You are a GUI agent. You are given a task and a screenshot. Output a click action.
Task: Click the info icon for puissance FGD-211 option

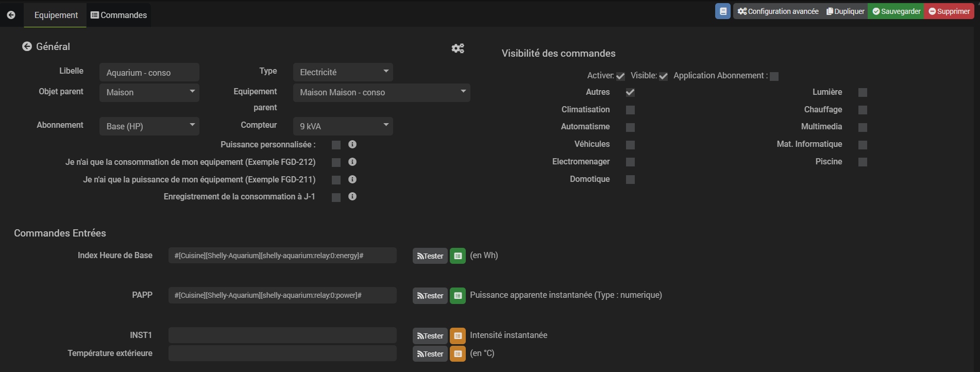352,179
